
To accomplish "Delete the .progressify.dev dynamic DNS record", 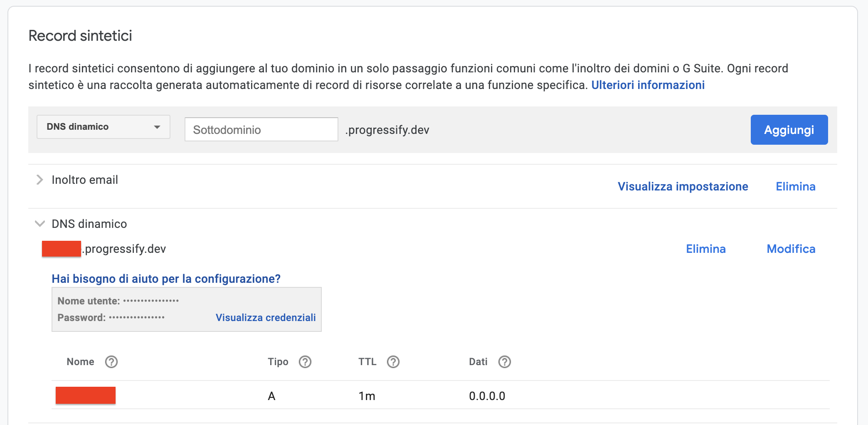I will 705,249.
